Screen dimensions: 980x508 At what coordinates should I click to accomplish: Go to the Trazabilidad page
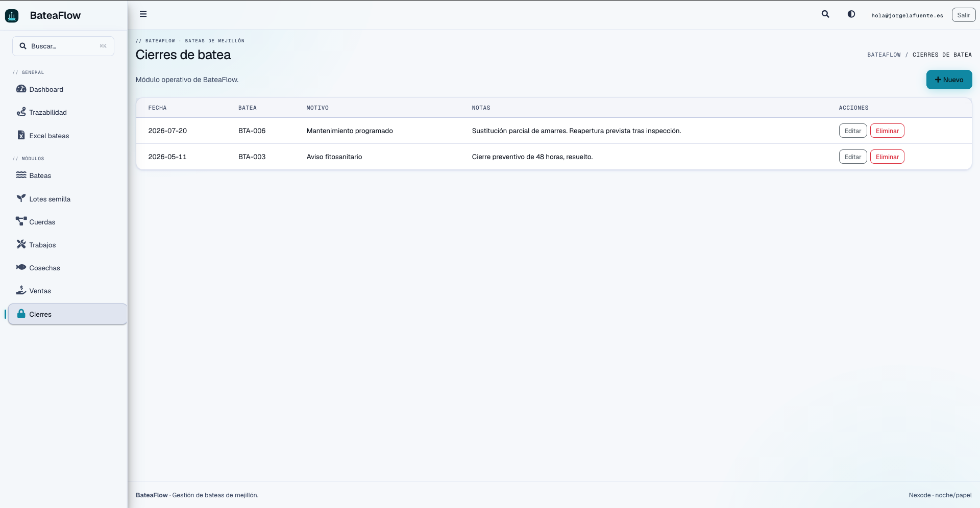pyautogui.click(x=67, y=112)
